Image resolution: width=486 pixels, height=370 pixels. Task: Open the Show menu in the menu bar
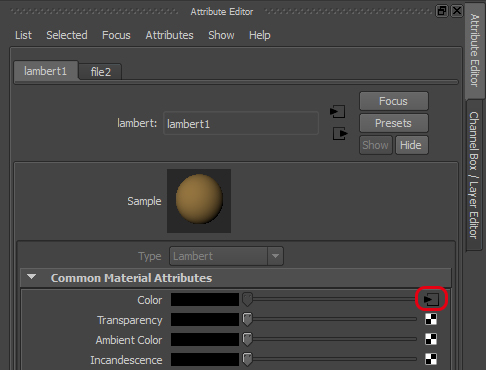click(221, 35)
